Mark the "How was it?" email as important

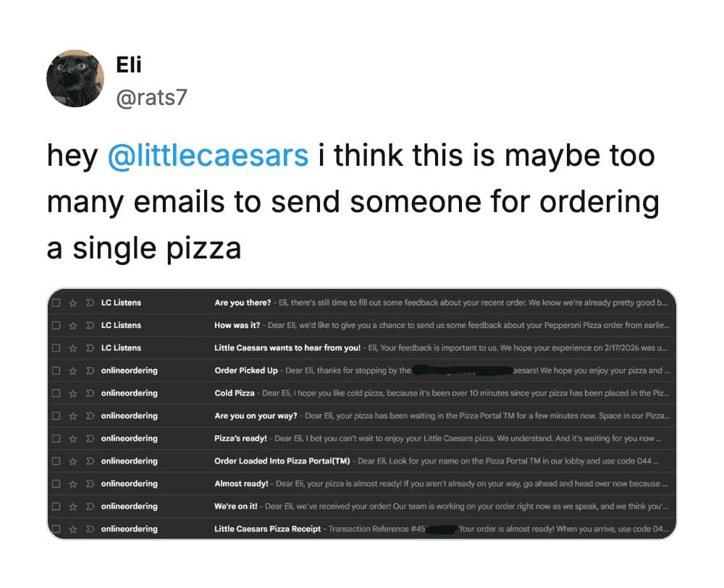(88, 325)
